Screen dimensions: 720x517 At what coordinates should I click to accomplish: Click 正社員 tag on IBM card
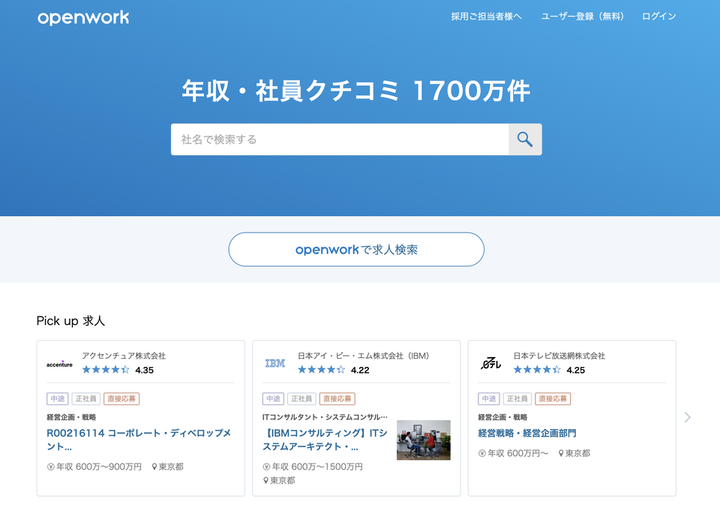(x=302, y=399)
